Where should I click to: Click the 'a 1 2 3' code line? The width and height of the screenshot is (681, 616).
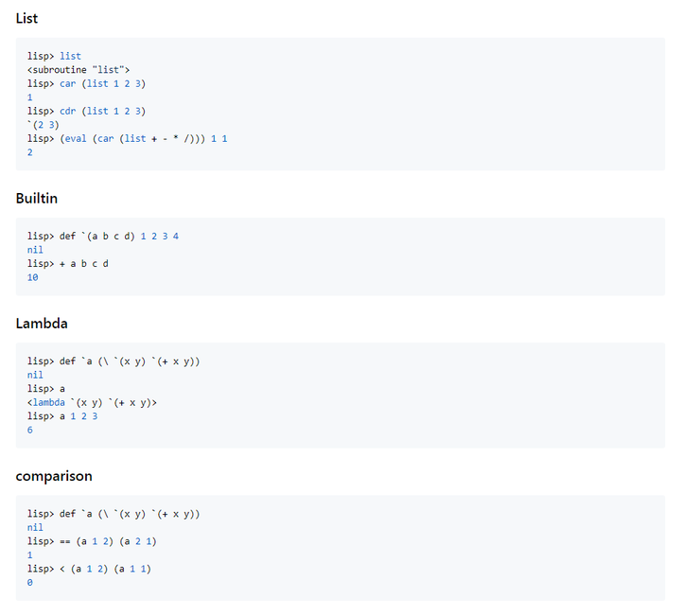click(79, 416)
